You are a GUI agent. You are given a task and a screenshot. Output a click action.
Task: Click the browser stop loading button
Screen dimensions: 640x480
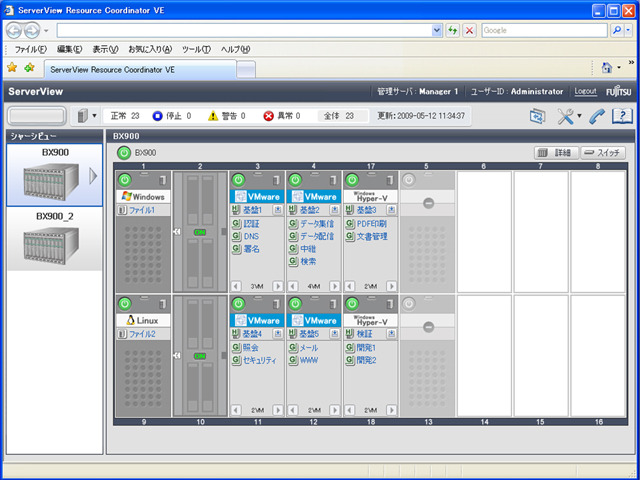pyautogui.click(x=469, y=30)
